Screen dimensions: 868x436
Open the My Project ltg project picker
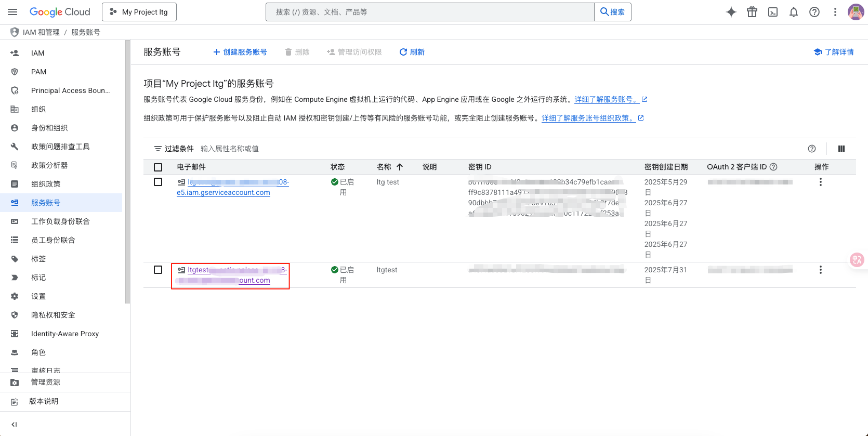139,12
